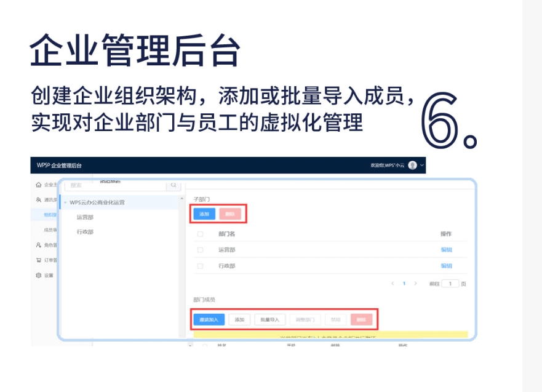The image size is (542, 392).
Task: Select page number 1 in pagination
Action: [x=404, y=284]
